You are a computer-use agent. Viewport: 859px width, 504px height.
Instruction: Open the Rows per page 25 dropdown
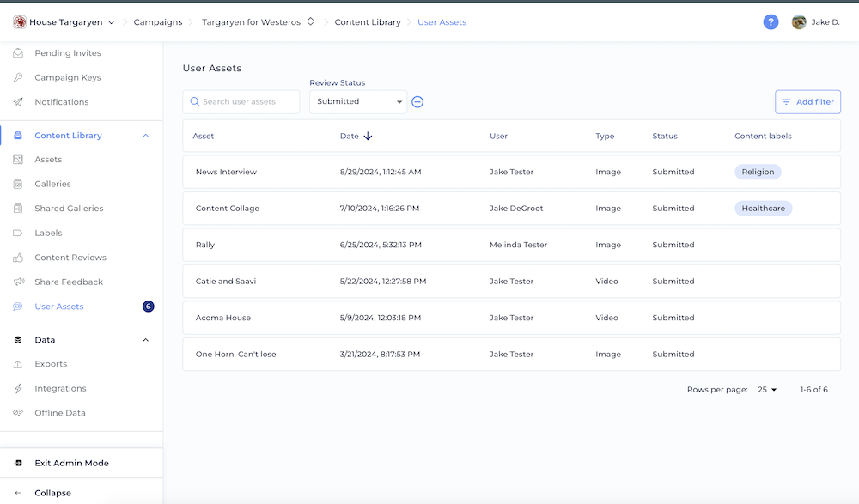[767, 390]
